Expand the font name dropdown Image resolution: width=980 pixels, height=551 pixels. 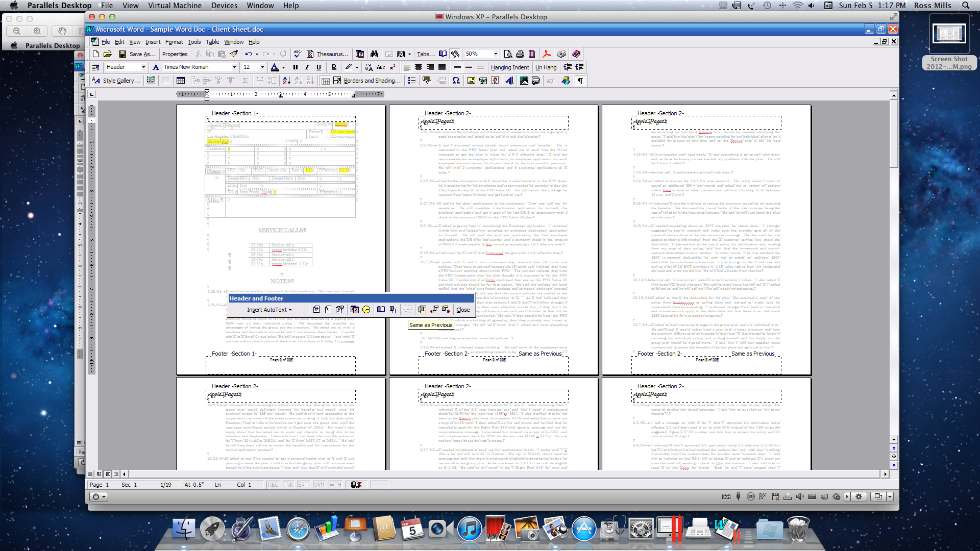tap(234, 67)
